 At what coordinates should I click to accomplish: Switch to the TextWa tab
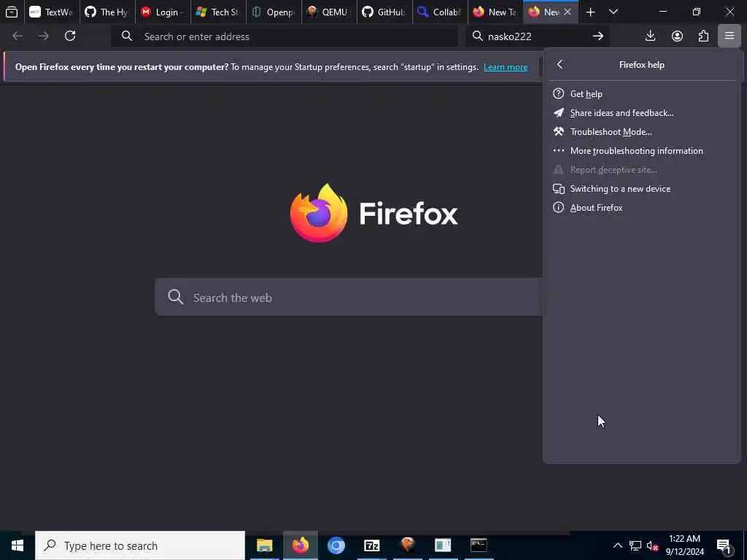click(52, 12)
